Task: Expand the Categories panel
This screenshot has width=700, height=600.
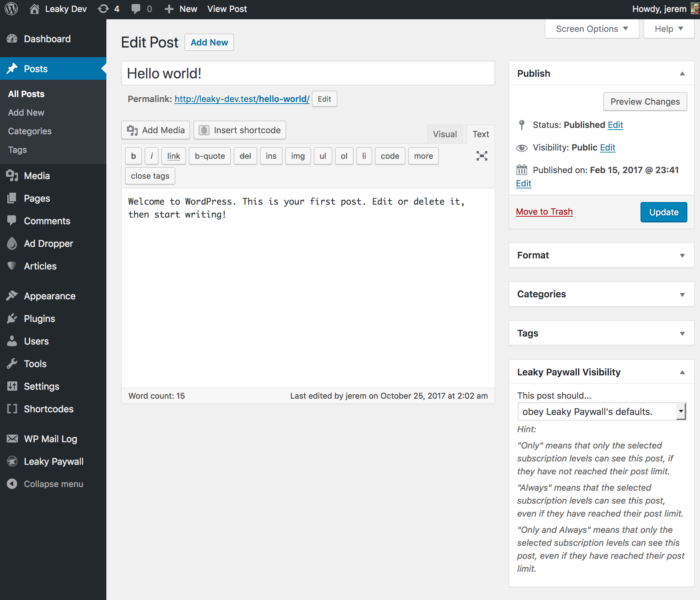Action: coord(682,294)
